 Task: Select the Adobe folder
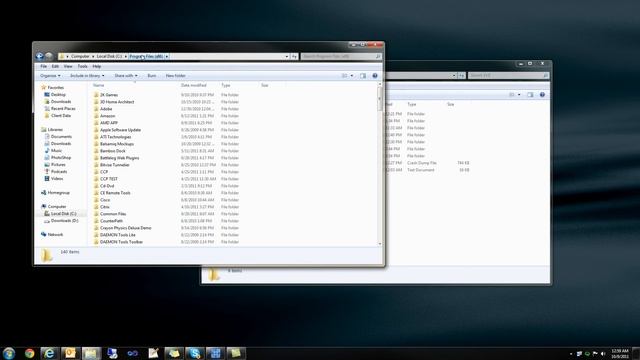106,109
